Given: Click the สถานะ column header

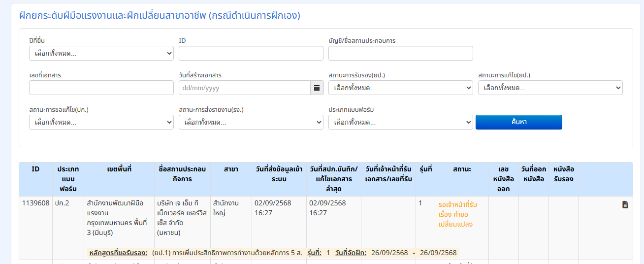Looking at the screenshot, I should (462, 169).
